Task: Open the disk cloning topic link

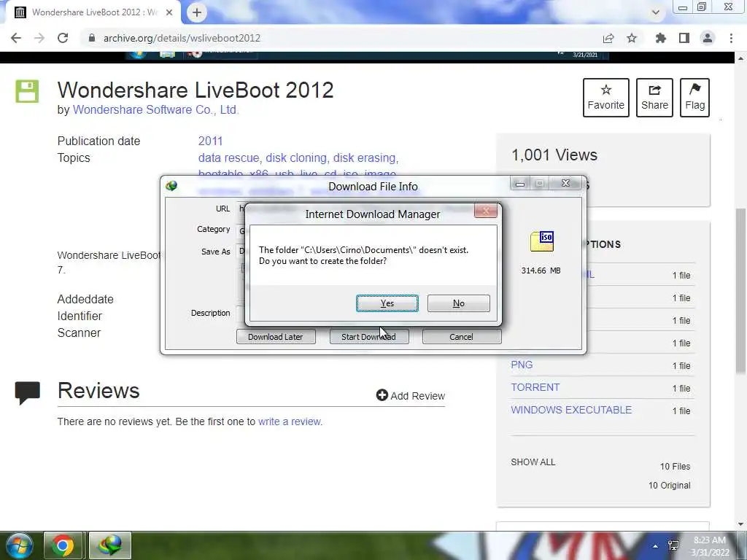Action: 296,157
